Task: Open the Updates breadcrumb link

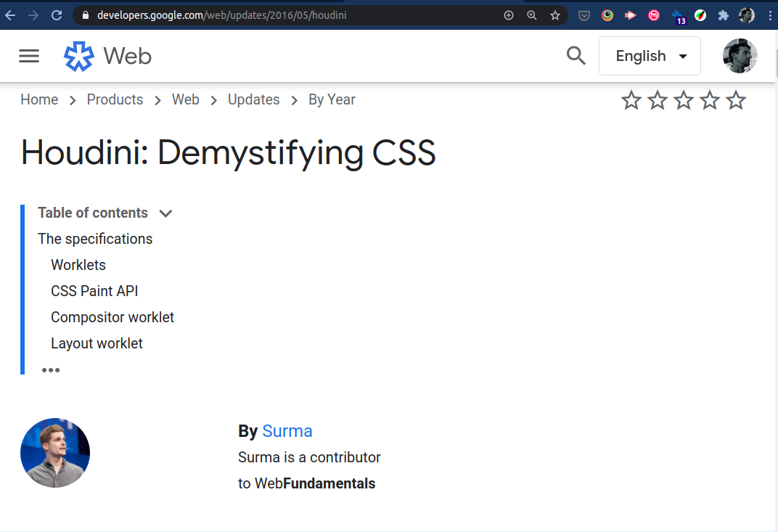Action: (253, 99)
